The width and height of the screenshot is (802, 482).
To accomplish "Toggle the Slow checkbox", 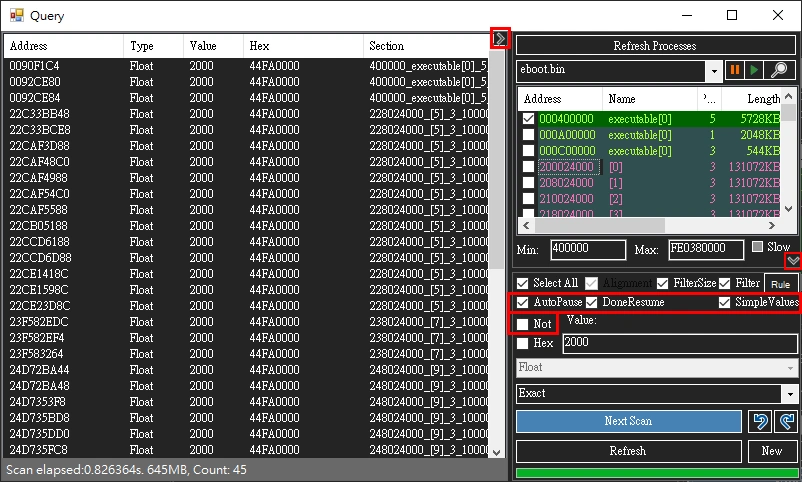I will pyautogui.click(x=758, y=247).
